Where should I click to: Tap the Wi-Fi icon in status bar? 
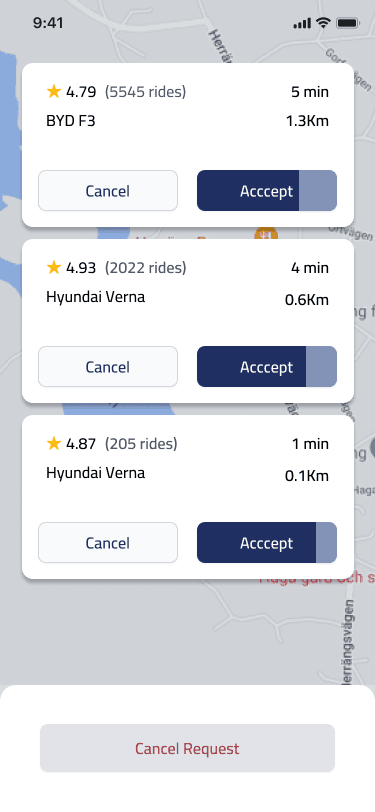click(x=324, y=23)
